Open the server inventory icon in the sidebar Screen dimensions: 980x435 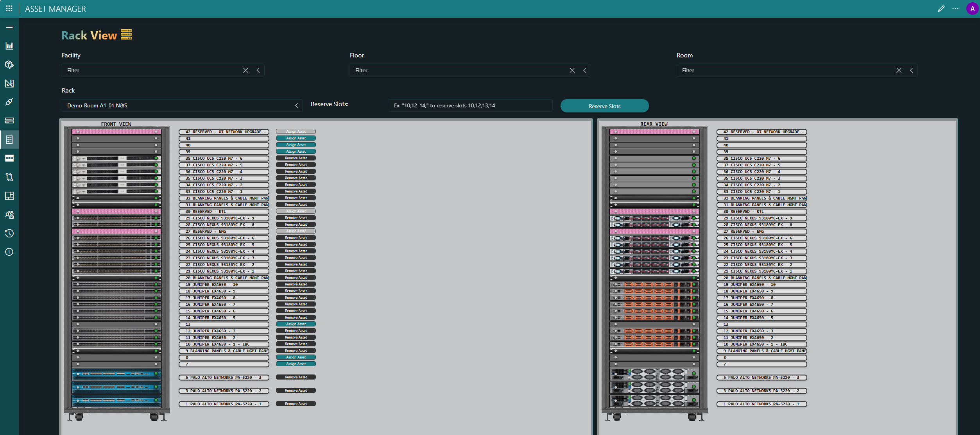click(9, 121)
